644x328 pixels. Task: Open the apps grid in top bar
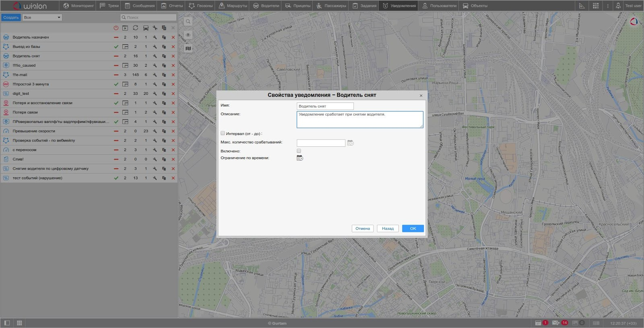[x=596, y=6]
